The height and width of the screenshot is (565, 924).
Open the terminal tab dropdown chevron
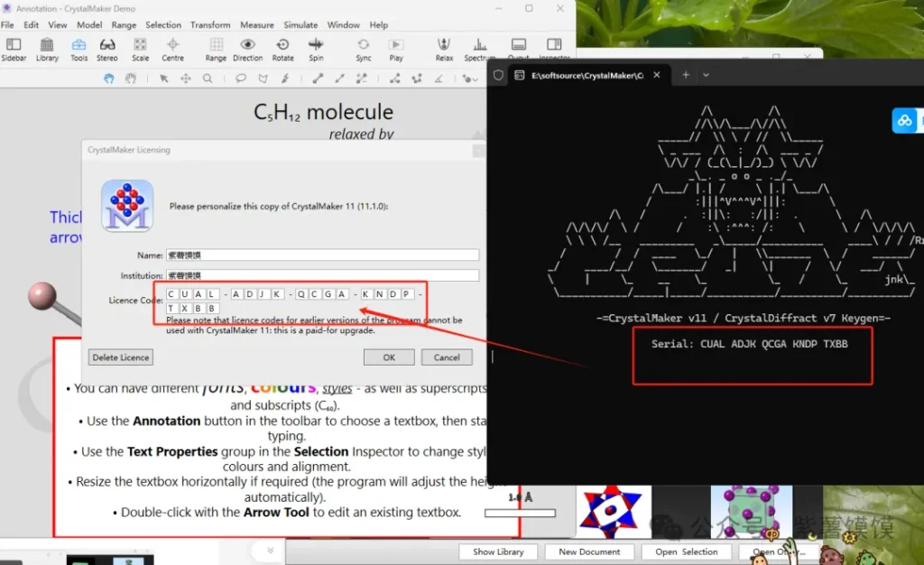click(x=706, y=75)
